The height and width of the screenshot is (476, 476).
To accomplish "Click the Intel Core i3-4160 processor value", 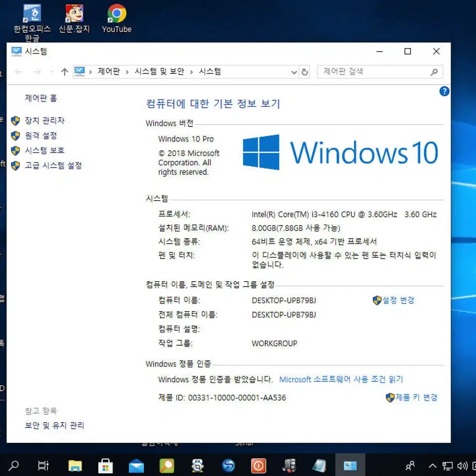I will click(x=344, y=215).
